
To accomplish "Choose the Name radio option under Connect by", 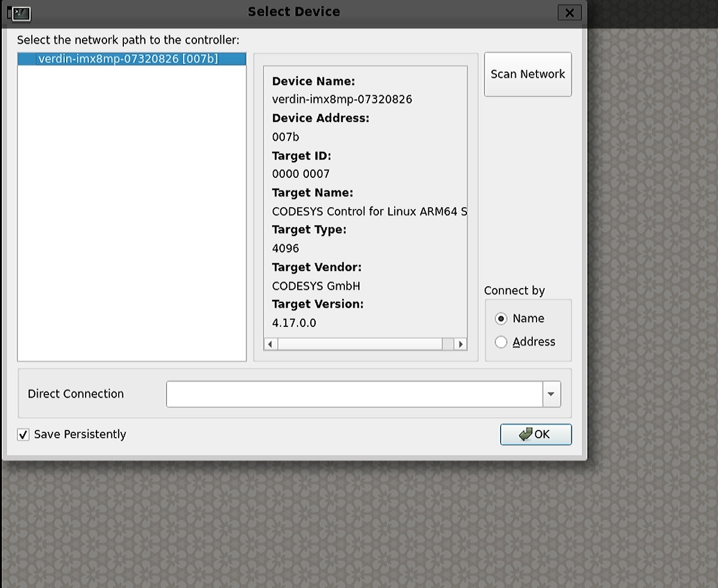I will pos(501,319).
